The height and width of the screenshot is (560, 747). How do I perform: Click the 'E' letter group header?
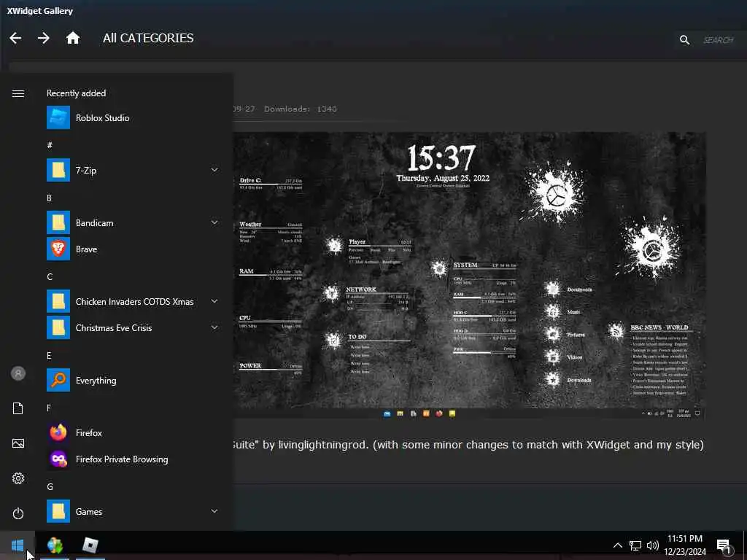pyautogui.click(x=49, y=356)
